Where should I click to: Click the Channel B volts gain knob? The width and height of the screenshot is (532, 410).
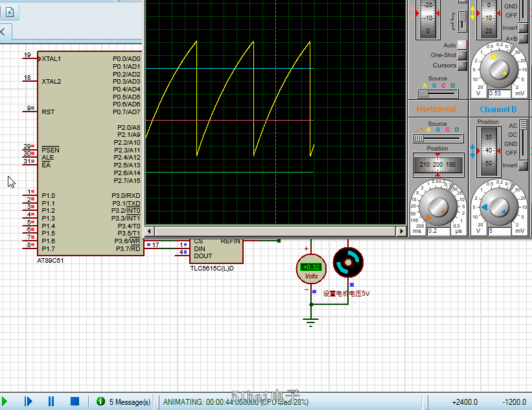499,206
